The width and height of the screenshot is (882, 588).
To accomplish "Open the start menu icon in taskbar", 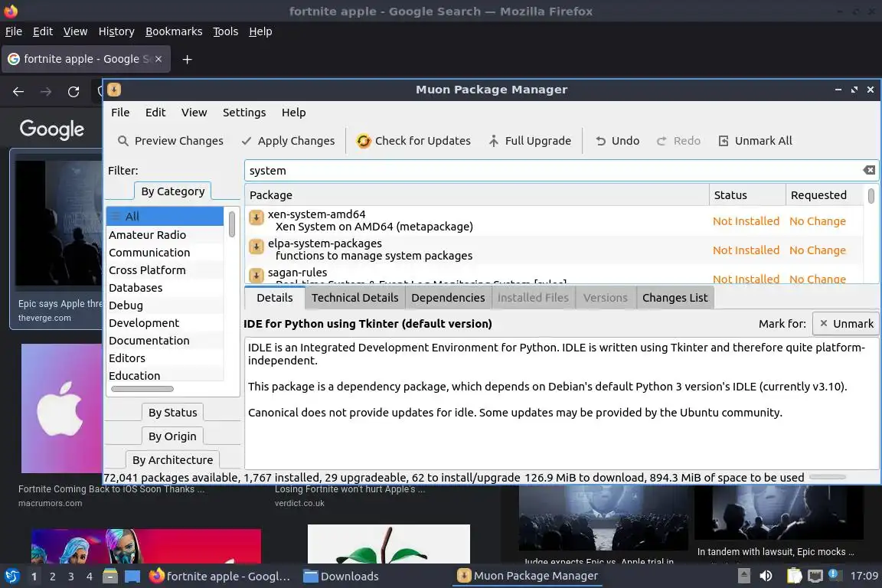I will coord(11,576).
